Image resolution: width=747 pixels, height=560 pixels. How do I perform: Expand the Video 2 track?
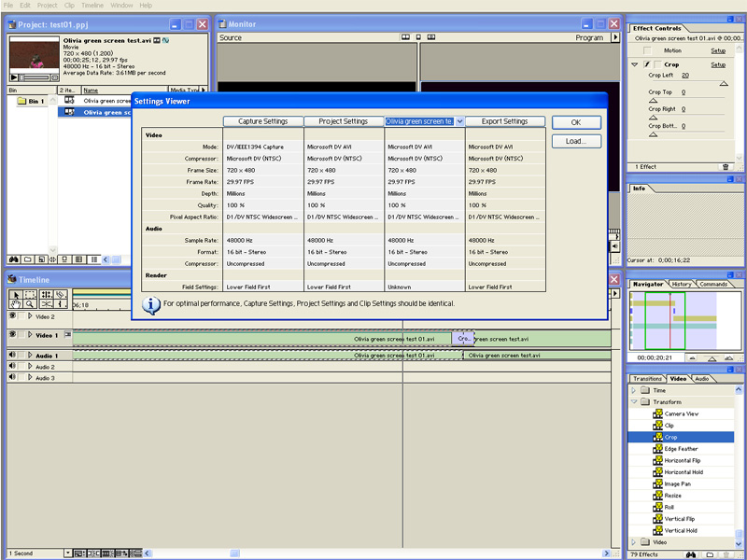[x=31, y=316]
